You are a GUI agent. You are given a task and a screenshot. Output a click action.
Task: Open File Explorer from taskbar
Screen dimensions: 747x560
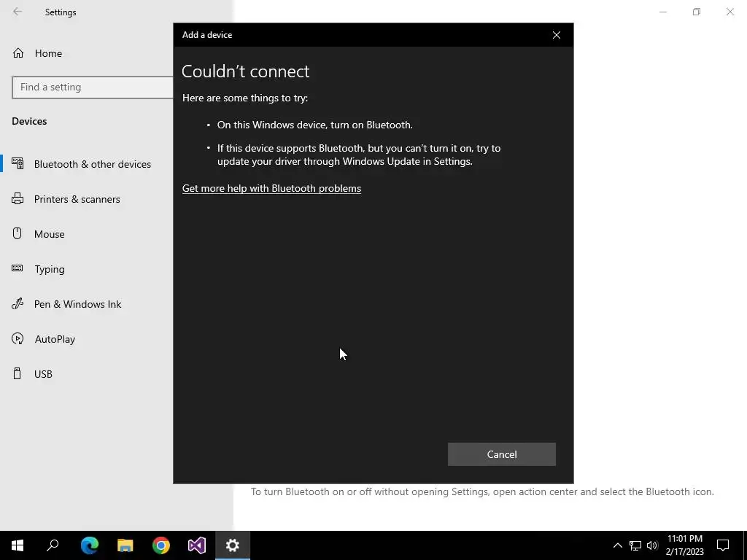click(x=125, y=545)
